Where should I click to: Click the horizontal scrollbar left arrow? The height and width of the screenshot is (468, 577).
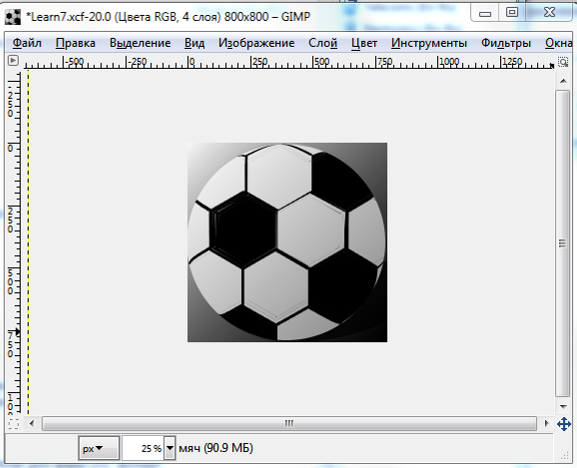[x=32, y=423]
